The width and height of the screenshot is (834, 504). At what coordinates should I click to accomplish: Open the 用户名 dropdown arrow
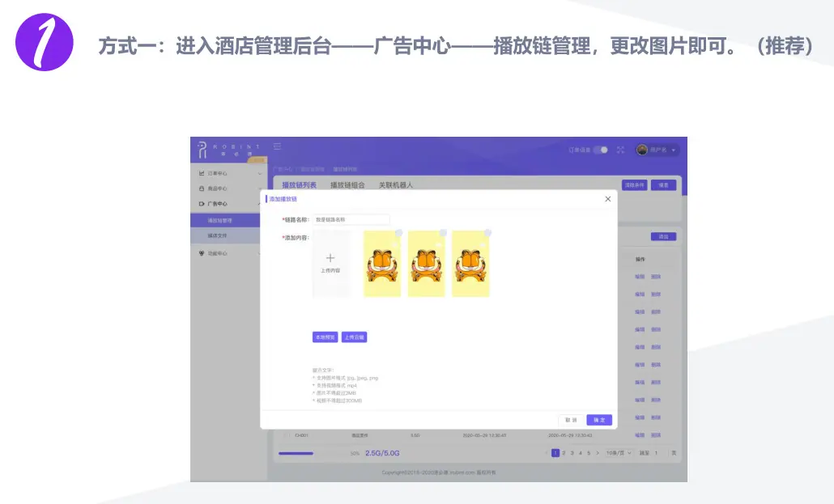pyautogui.click(x=674, y=150)
